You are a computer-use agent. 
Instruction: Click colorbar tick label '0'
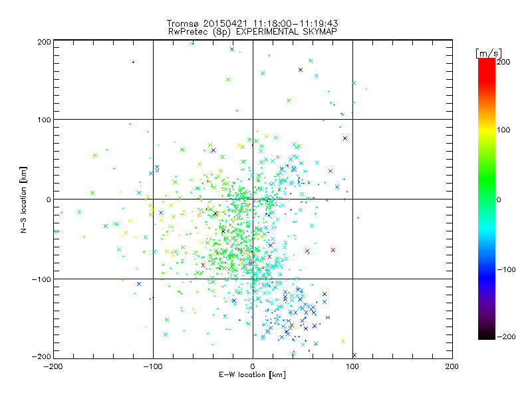pyautogui.click(x=499, y=200)
